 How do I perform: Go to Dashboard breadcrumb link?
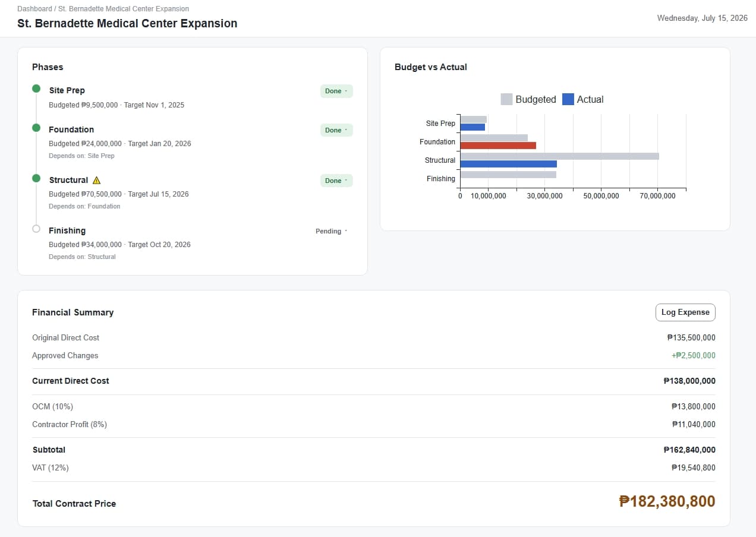click(x=34, y=9)
